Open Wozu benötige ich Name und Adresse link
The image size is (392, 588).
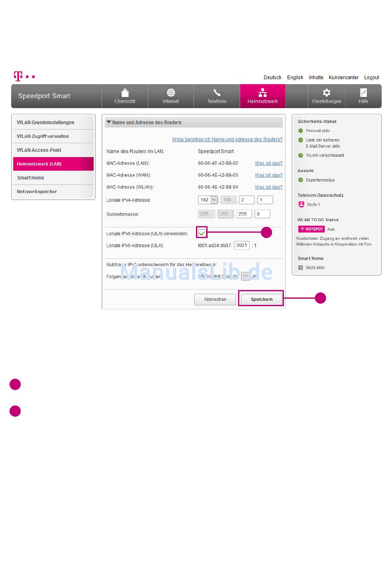coord(227,139)
